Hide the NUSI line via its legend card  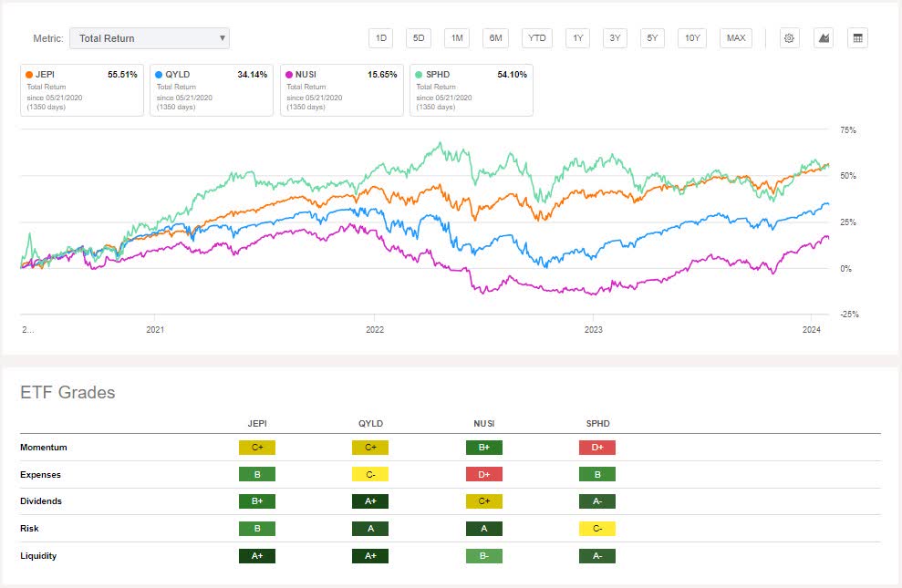point(341,88)
